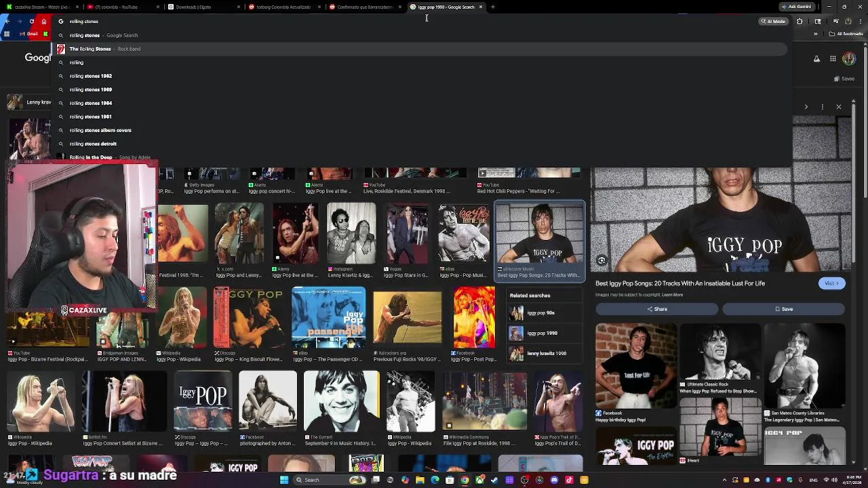Open Ultimate Classic Rock related image
Viewport: 868px width, 488px height.
(x=719, y=352)
